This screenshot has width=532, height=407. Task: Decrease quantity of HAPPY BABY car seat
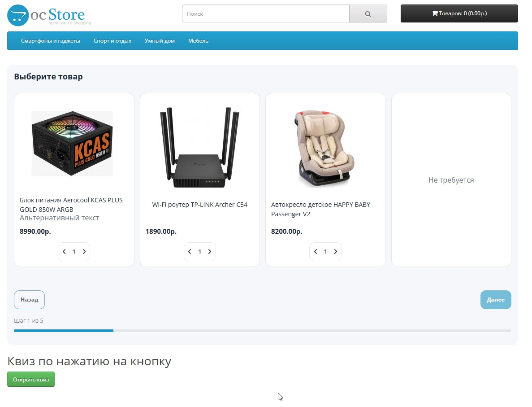pos(316,252)
